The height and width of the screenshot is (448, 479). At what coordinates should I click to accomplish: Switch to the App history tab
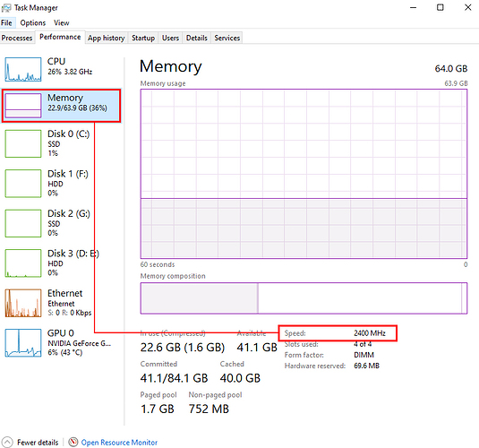tap(107, 38)
